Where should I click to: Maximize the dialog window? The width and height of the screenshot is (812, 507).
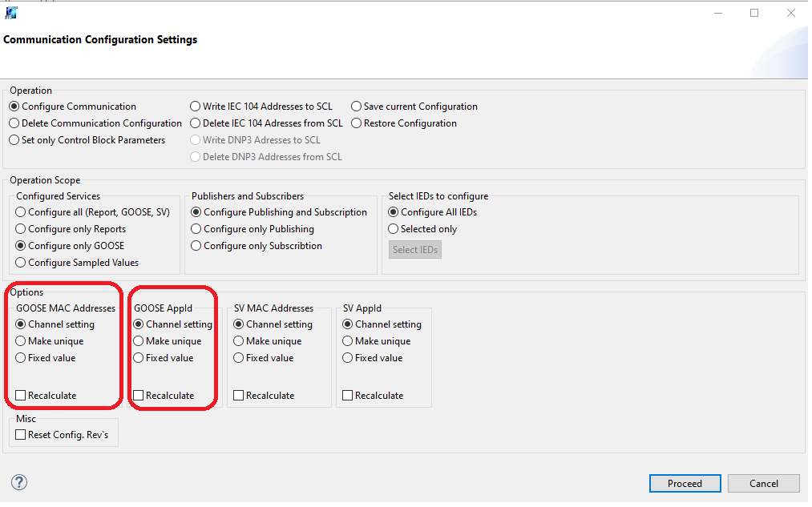coord(753,13)
